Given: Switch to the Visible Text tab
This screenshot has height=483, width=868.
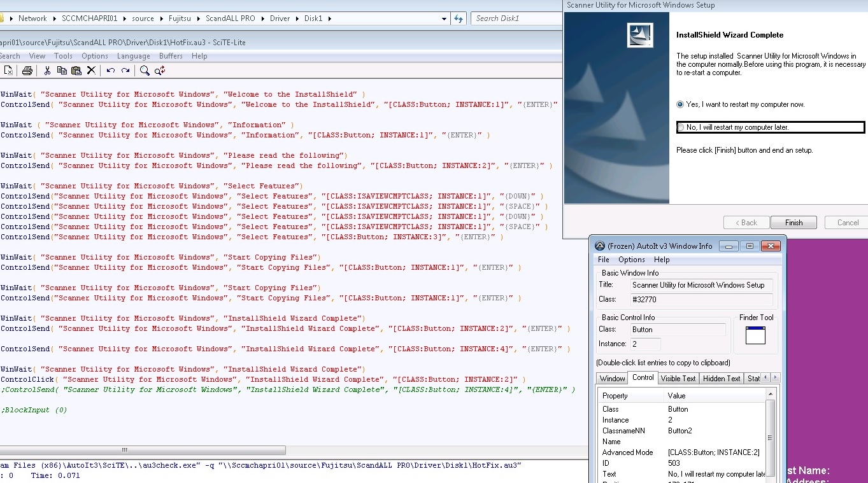Looking at the screenshot, I should click(678, 378).
